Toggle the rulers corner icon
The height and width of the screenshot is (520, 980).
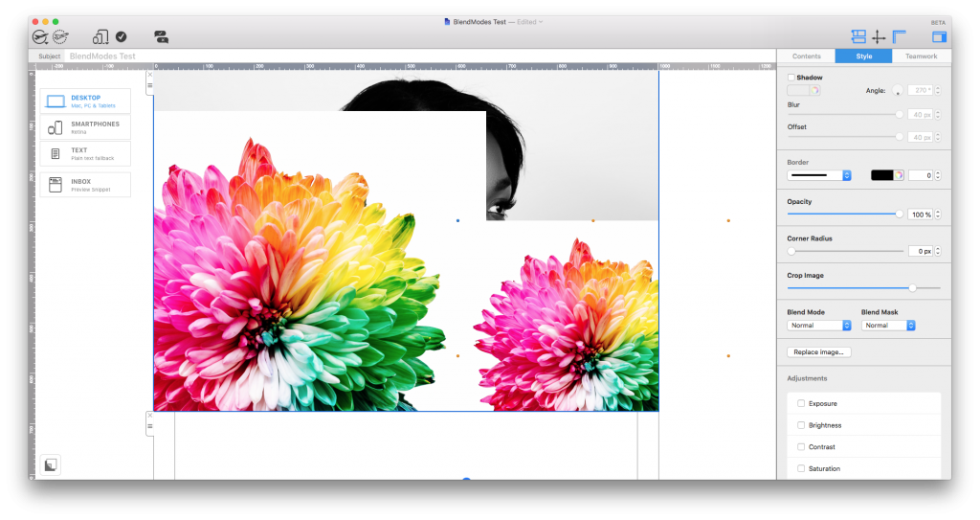pyautogui.click(x=900, y=37)
